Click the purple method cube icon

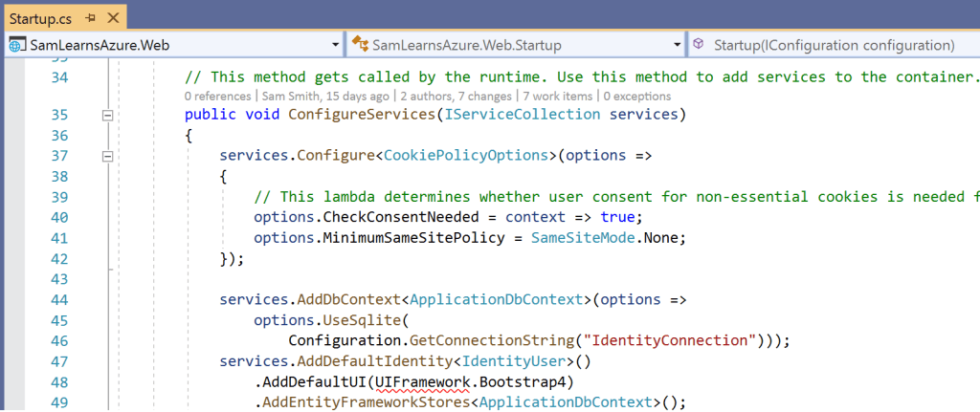coord(700,45)
